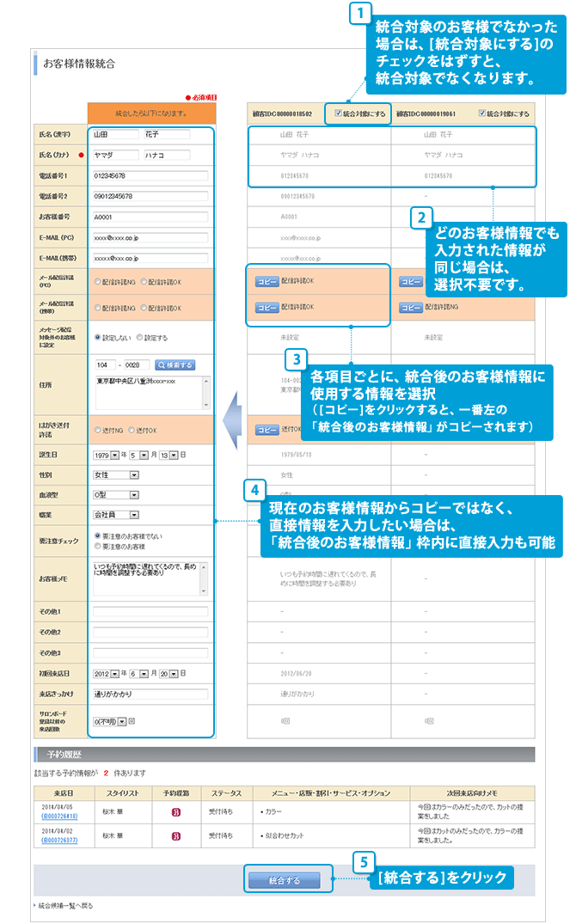Click コピー button for PC mail permission, first customer

(267, 281)
